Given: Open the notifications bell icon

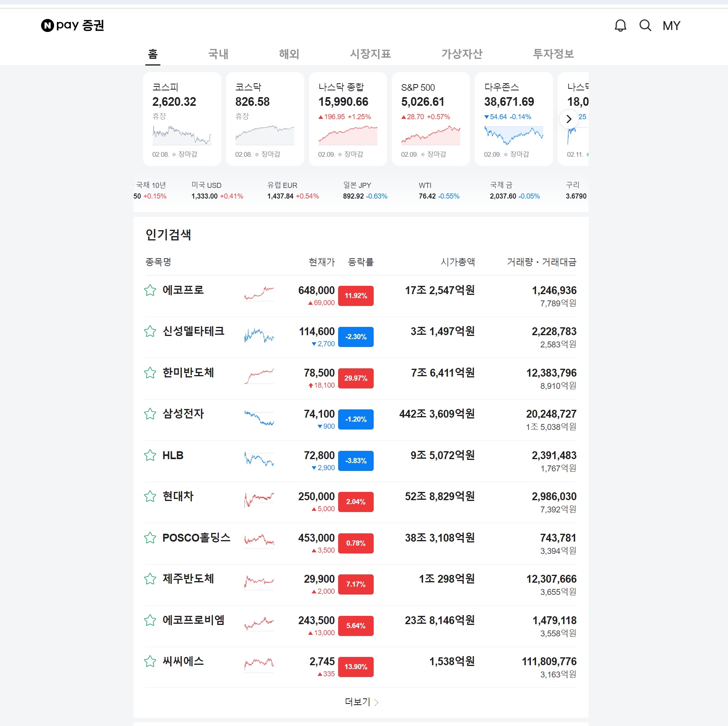Looking at the screenshot, I should point(620,26).
